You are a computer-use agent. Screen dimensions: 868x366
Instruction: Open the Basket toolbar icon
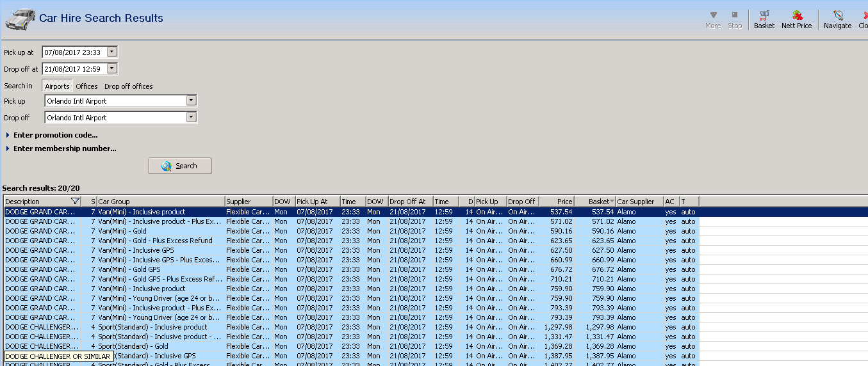(764, 19)
